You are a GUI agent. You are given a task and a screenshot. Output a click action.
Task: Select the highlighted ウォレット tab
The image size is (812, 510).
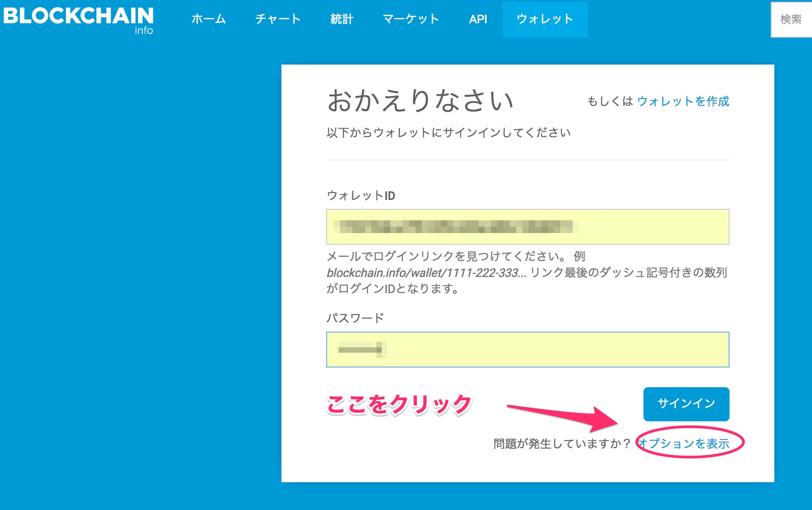545,19
